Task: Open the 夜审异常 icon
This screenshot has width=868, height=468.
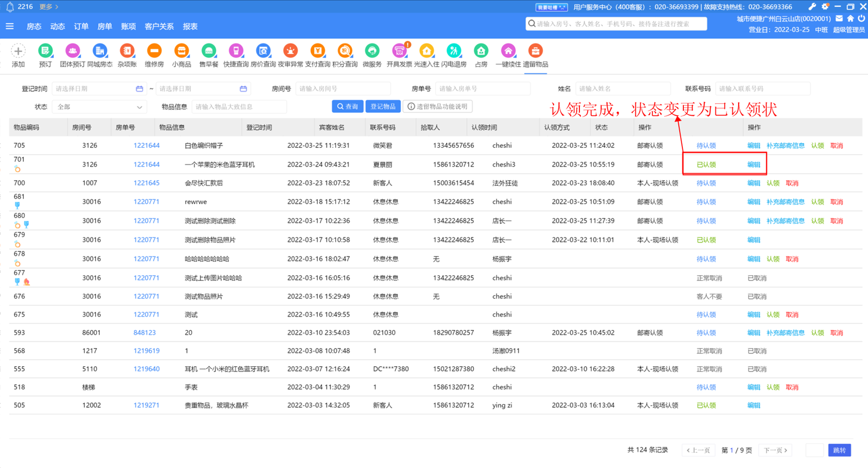Action: 290,51
